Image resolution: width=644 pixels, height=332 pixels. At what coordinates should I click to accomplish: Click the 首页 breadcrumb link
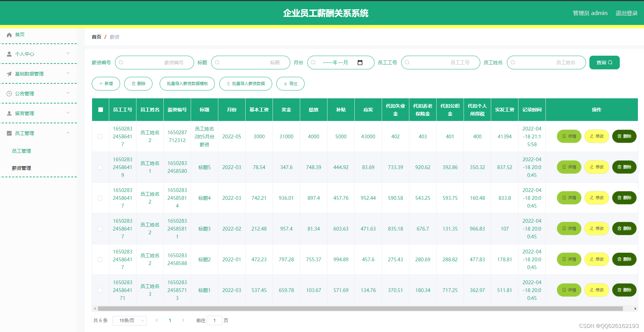[97, 37]
